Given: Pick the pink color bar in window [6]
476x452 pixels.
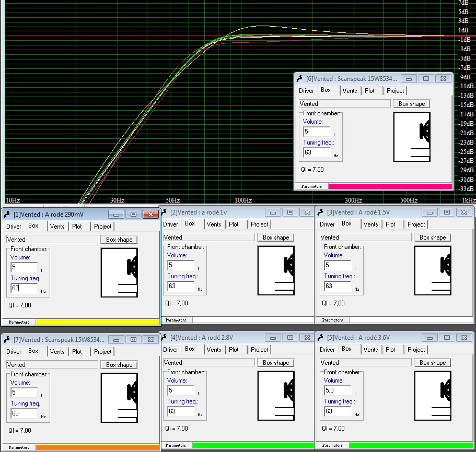Looking at the screenshot, I should tap(390, 186).
